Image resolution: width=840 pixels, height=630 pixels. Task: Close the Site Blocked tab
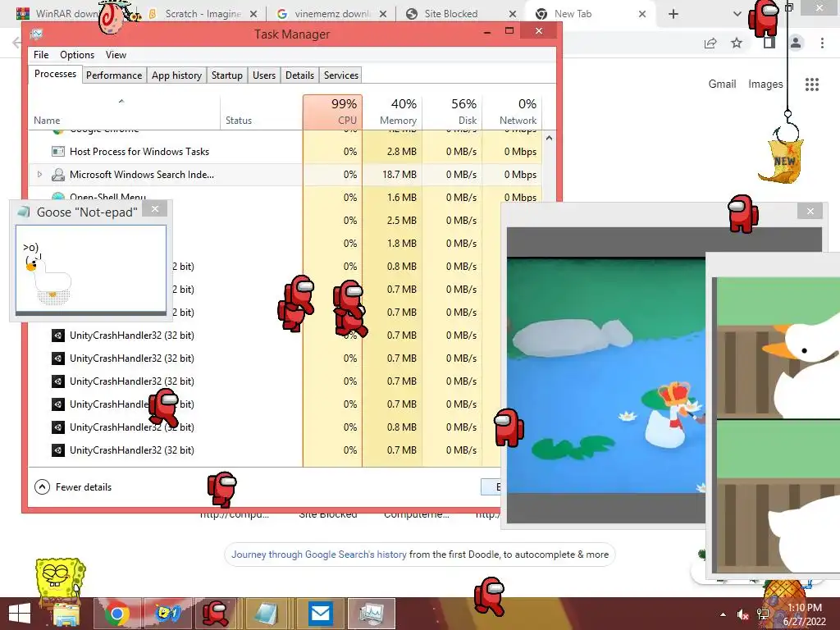[513, 14]
